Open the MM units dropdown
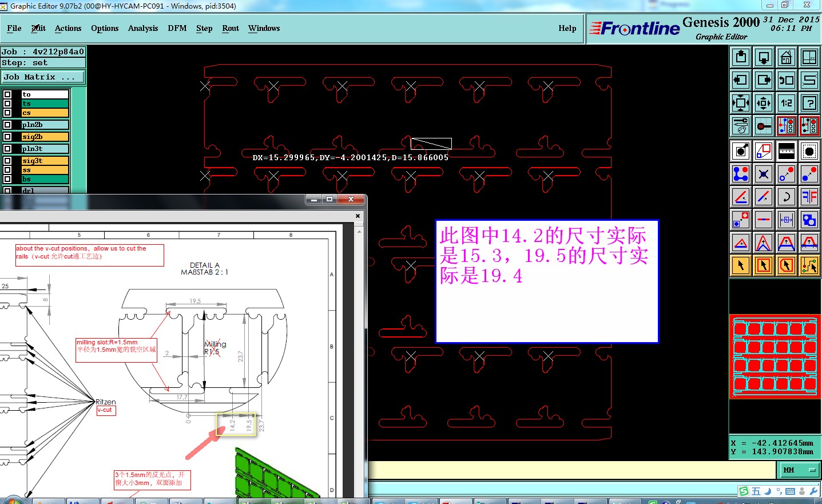The width and height of the screenshot is (822, 504). click(799, 470)
